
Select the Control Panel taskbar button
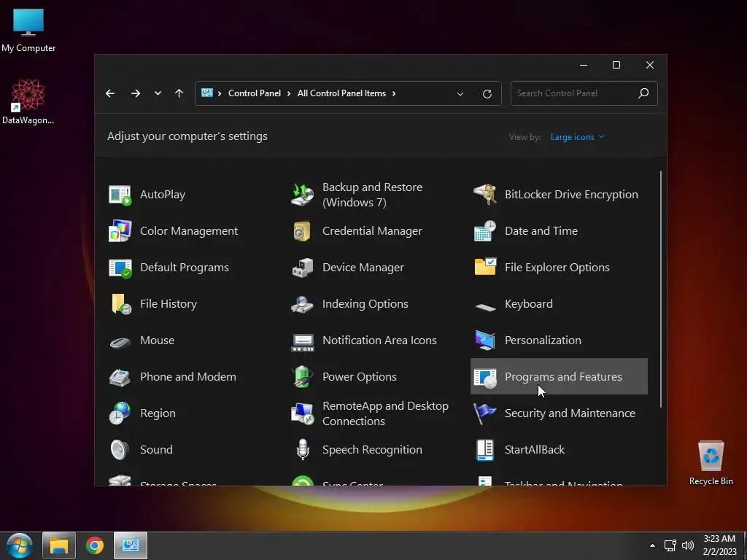point(131,545)
